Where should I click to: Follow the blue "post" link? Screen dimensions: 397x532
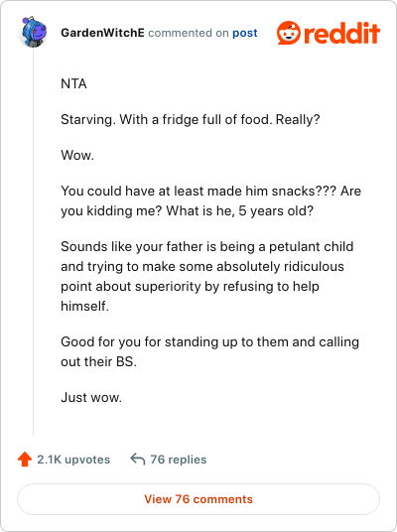tap(244, 33)
